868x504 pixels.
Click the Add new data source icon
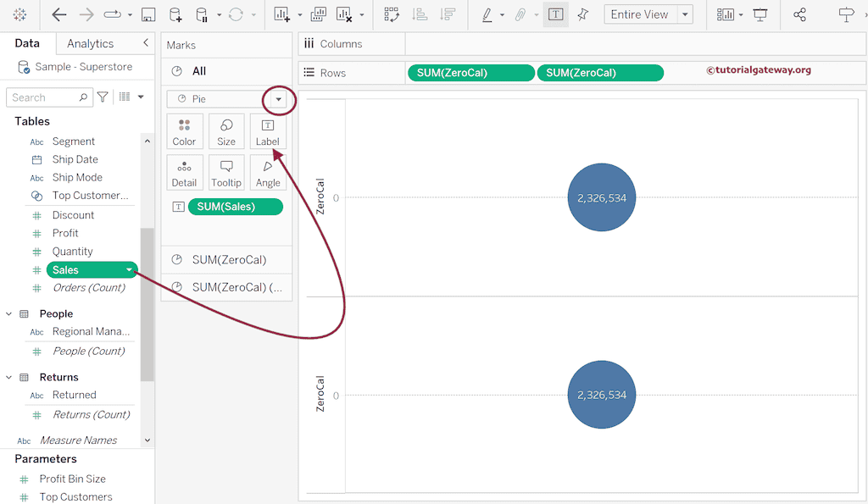[175, 14]
